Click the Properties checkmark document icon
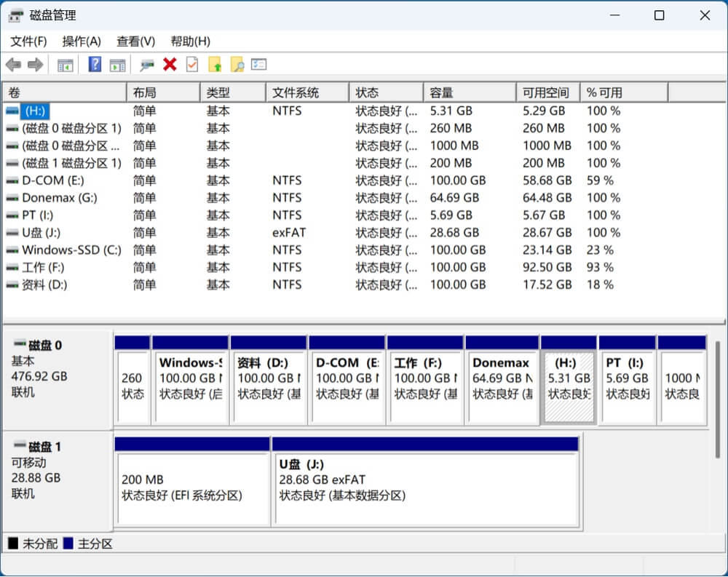Image resolution: width=728 pixels, height=577 pixels. pyautogui.click(x=192, y=65)
